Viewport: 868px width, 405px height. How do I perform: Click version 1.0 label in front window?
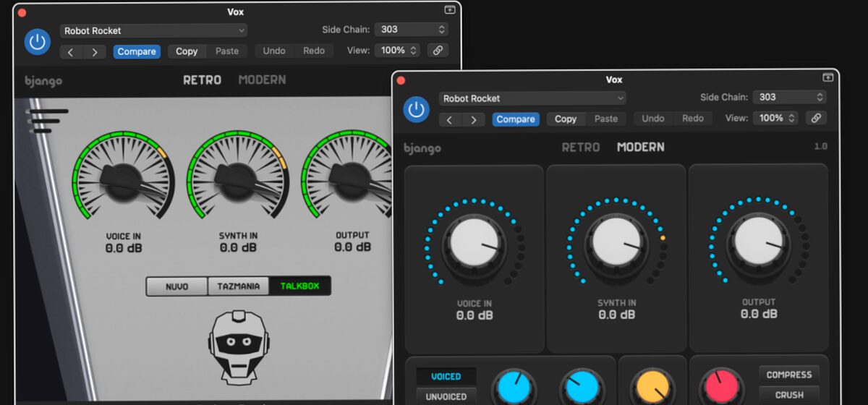tap(820, 146)
